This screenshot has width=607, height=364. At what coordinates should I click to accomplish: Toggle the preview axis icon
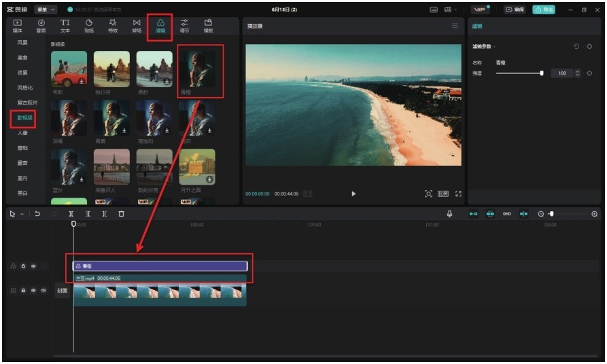coord(523,214)
